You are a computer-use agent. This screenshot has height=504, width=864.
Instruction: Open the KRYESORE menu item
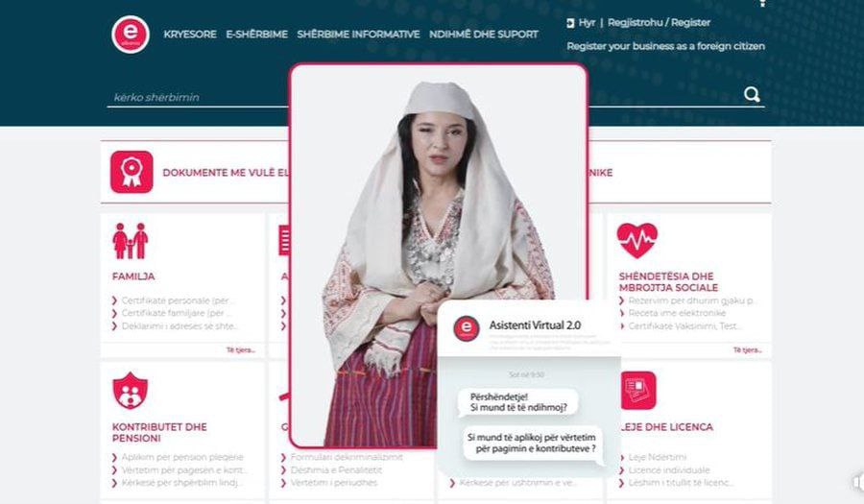[x=190, y=35]
